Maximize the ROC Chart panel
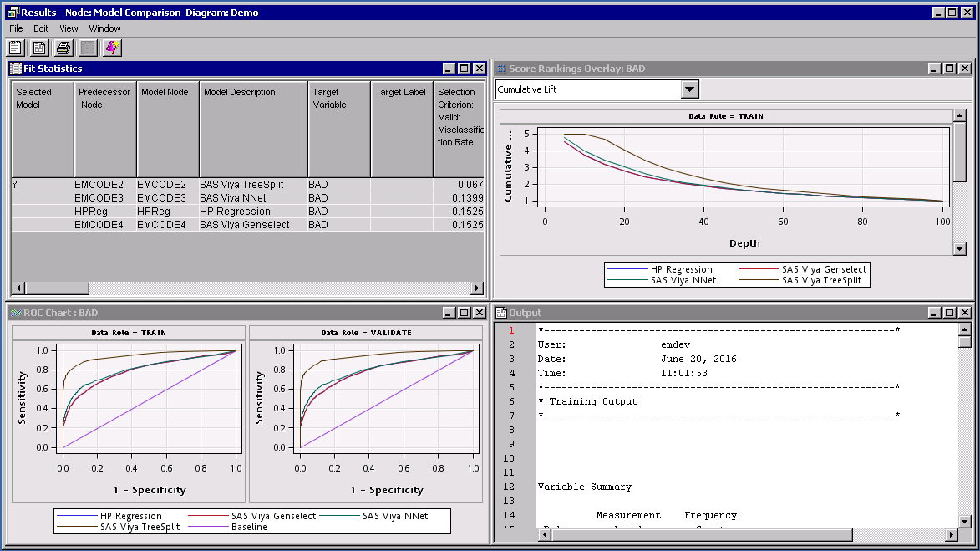This screenshot has height=551, width=980. [464, 313]
